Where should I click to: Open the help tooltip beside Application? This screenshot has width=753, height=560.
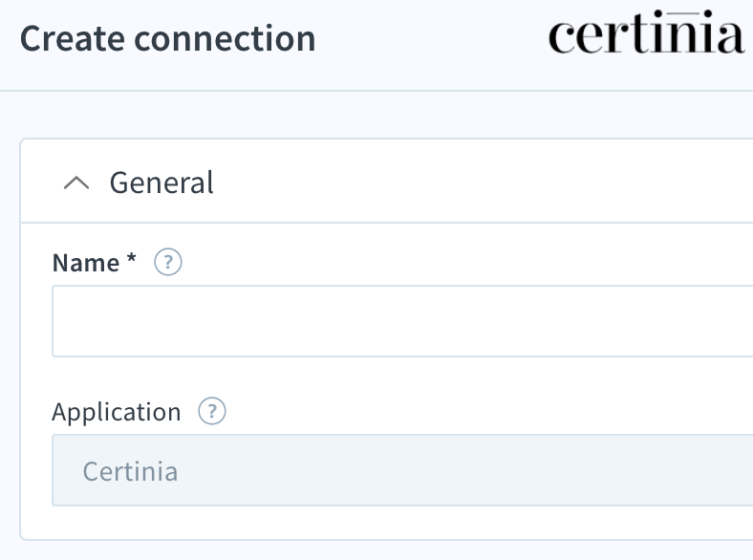(x=212, y=412)
